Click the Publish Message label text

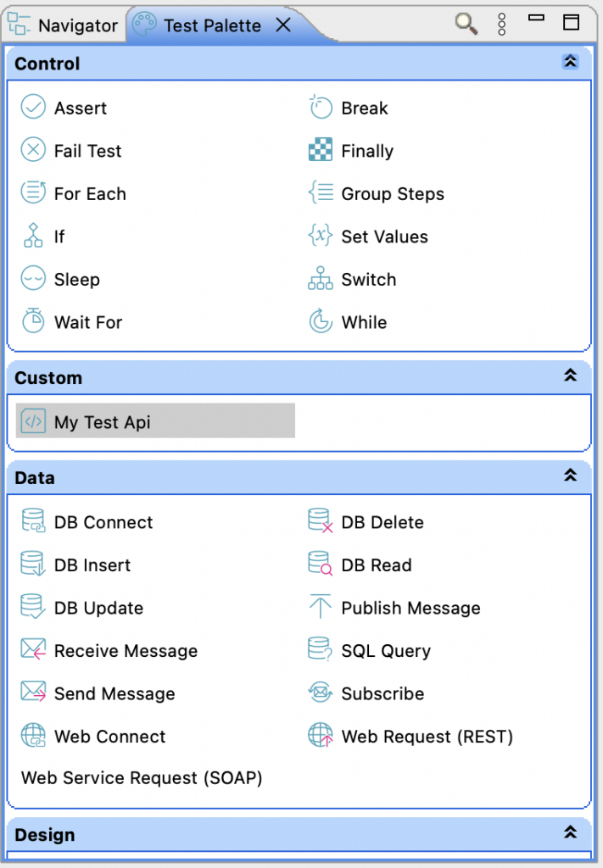[x=410, y=608]
